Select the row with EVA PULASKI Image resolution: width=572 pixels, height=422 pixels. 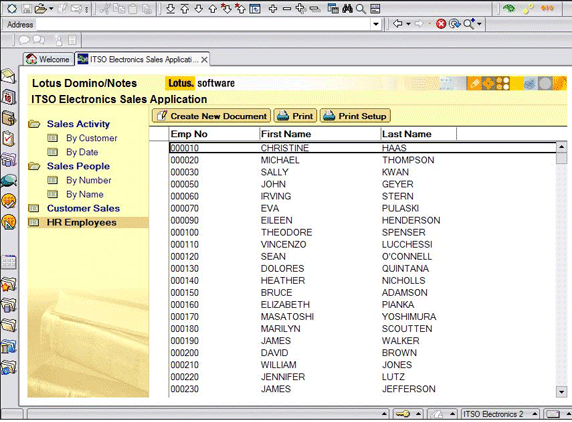click(x=363, y=208)
